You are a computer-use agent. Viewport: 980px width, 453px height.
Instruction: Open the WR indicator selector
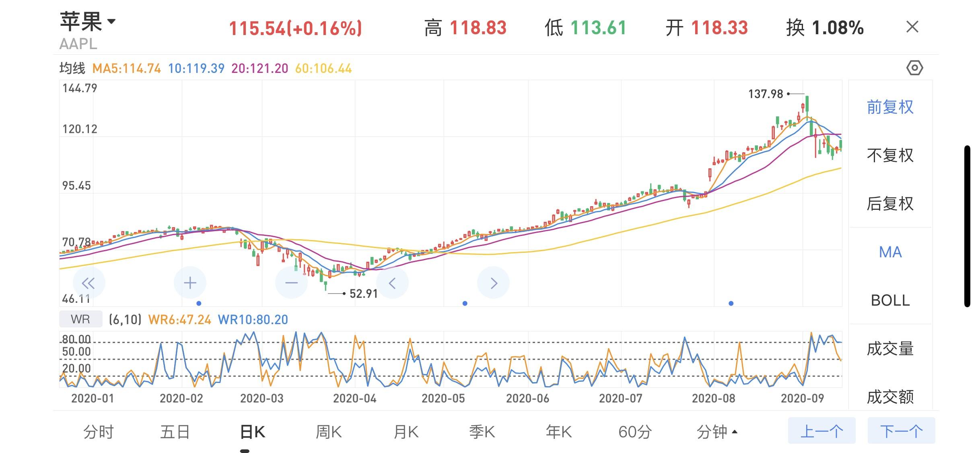click(80, 319)
